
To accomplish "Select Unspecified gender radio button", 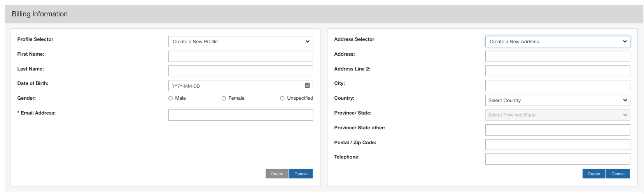I will pos(282,99).
